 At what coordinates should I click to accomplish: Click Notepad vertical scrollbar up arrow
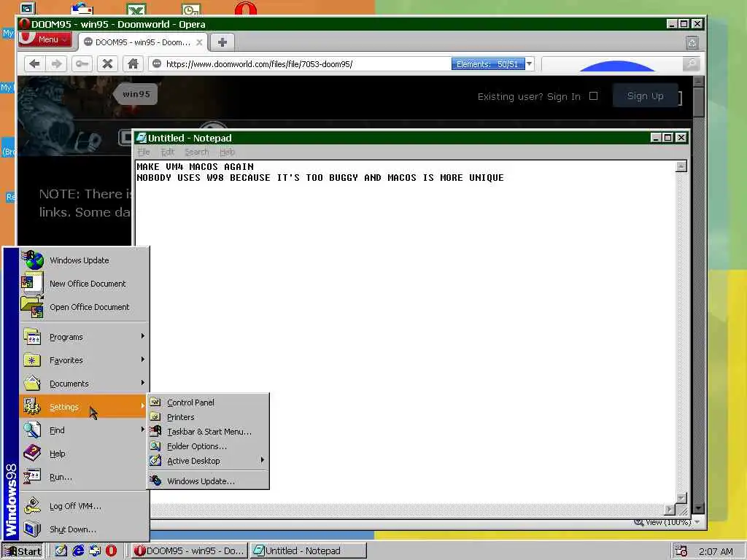(681, 166)
